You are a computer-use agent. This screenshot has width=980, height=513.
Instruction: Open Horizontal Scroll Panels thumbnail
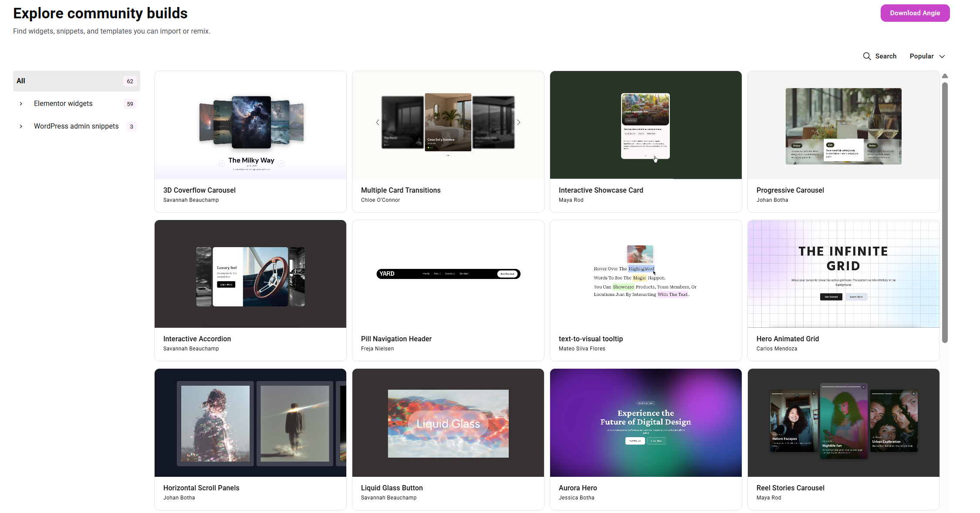(x=250, y=423)
